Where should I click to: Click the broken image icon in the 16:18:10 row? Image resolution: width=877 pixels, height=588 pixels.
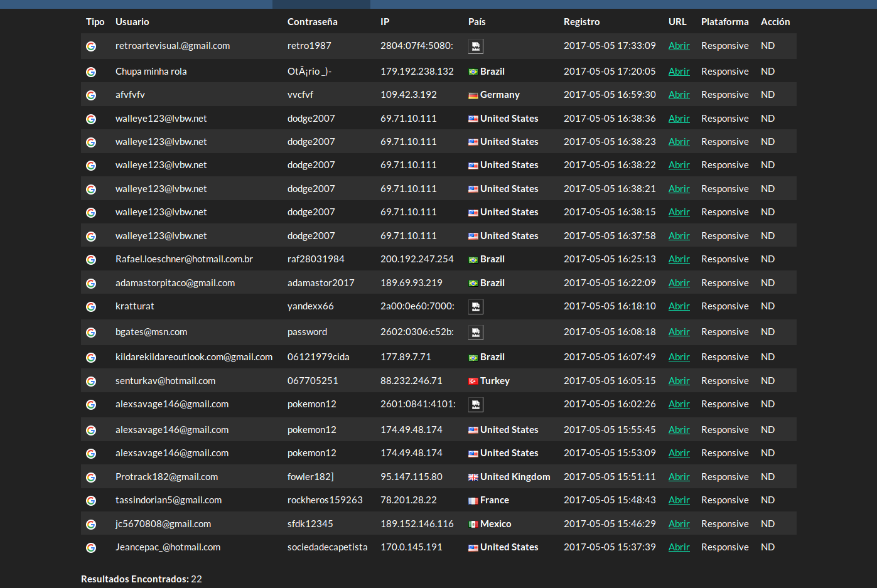click(x=476, y=307)
